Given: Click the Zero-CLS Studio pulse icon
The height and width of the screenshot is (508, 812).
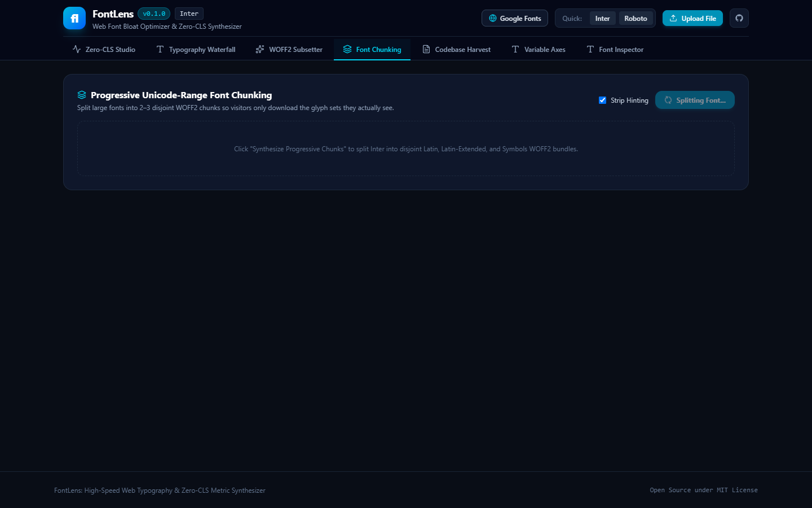Looking at the screenshot, I should coord(77,49).
